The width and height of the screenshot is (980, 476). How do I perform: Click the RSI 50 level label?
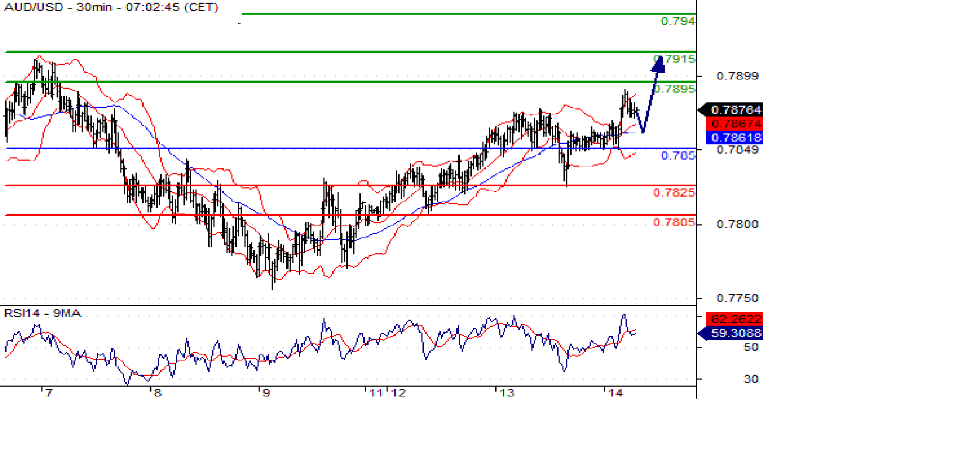click(751, 347)
